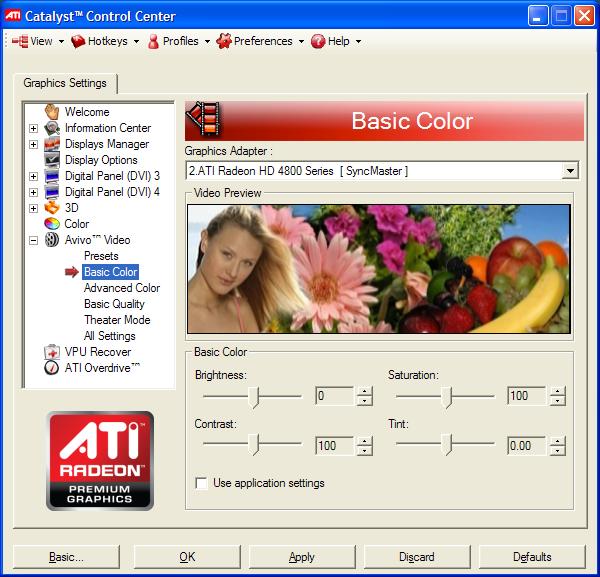Click the Defaults button
The width and height of the screenshot is (600, 577).
coord(532,557)
